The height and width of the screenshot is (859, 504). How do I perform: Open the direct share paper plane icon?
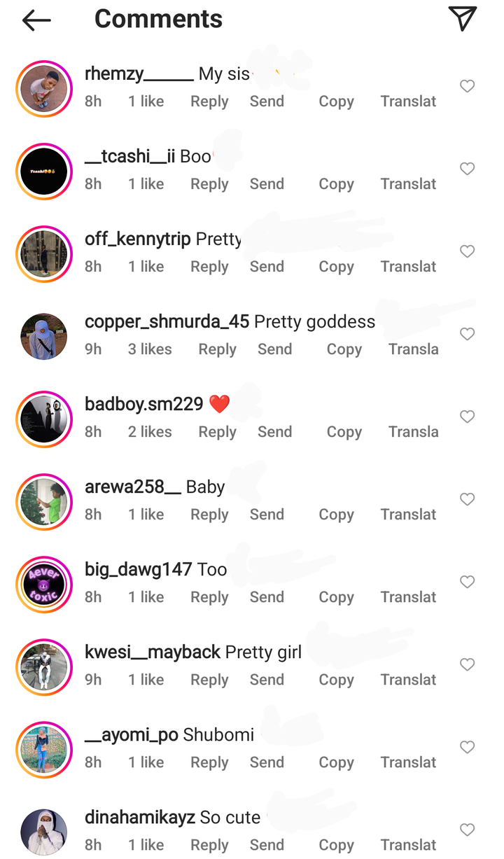463,19
